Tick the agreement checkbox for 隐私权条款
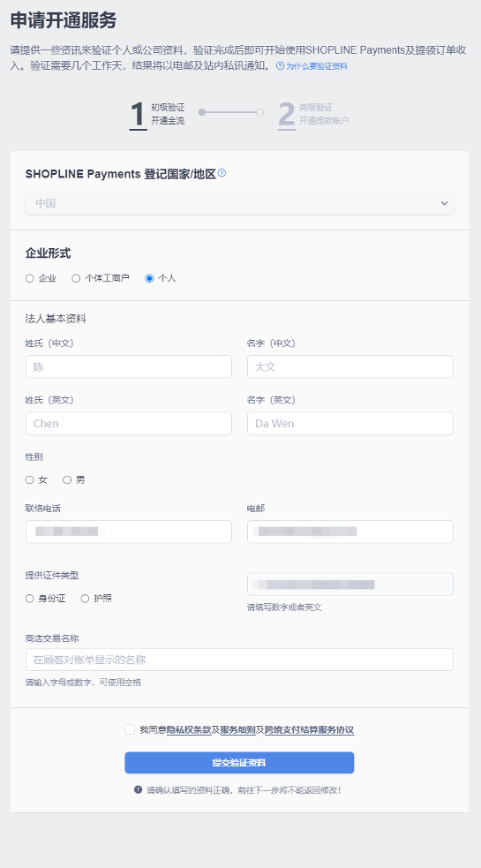Screen dimensions: 481x868 pos(130,729)
